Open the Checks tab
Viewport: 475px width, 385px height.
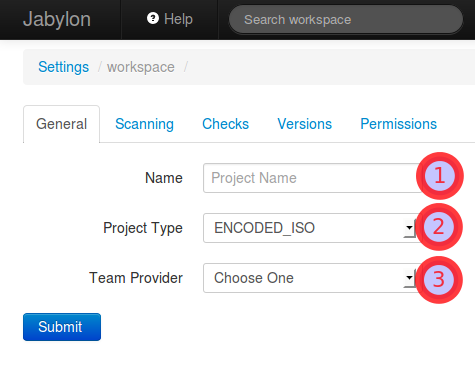(x=226, y=124)
